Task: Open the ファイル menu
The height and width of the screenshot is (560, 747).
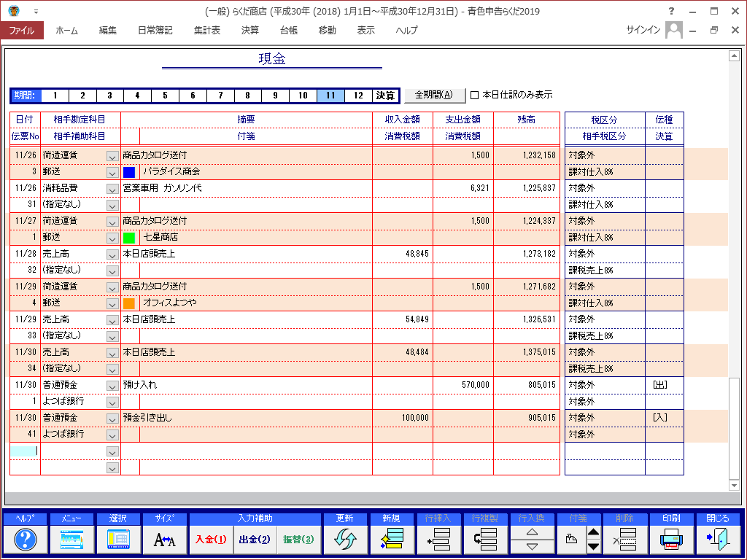Action: point(22,31)
